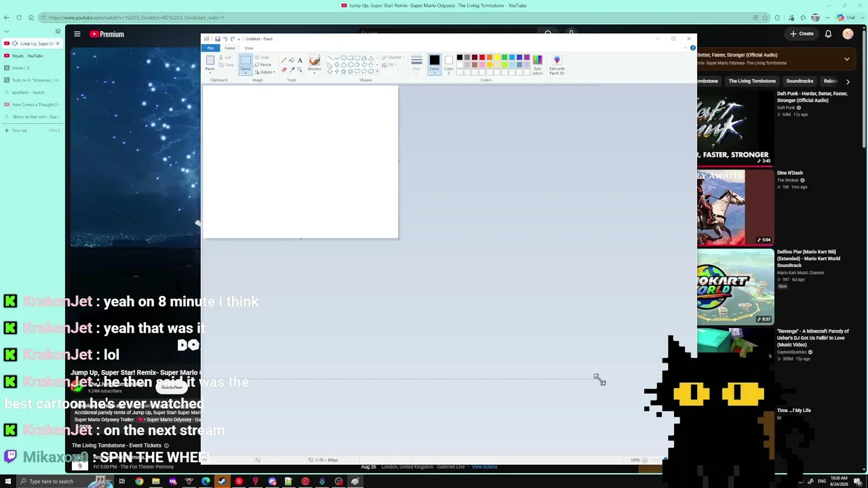Open File Explorer from the taskbar
The width and height of the screenshot is (868, 488).
coord(156,481)
